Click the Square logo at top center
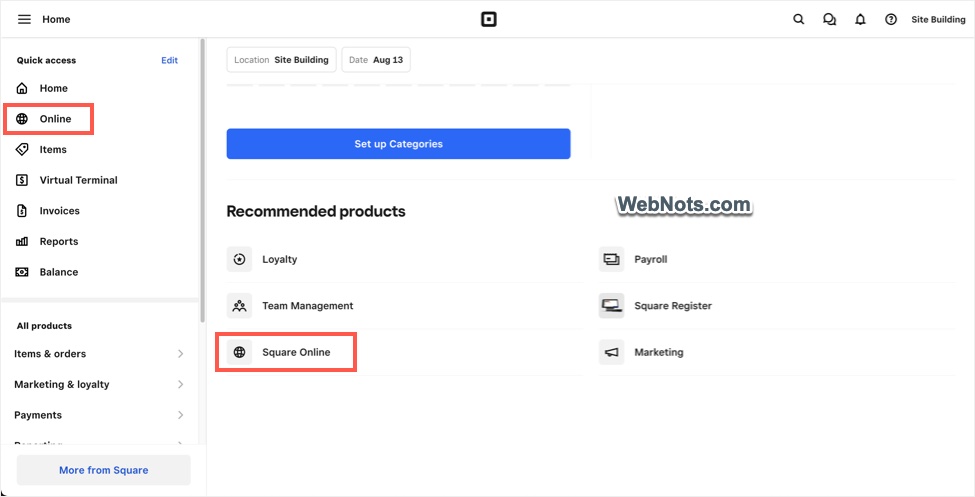The width and height of the screenshot is (975, 497). tap(489, 19)
